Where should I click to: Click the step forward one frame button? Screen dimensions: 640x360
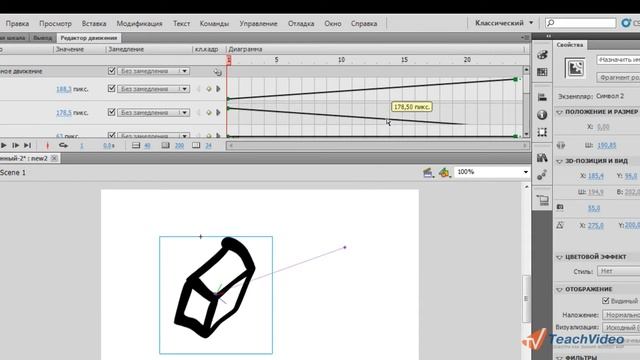16,145
